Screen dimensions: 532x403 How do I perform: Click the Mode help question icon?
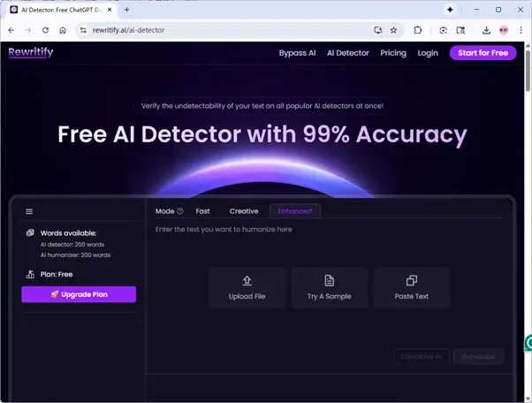180,211
